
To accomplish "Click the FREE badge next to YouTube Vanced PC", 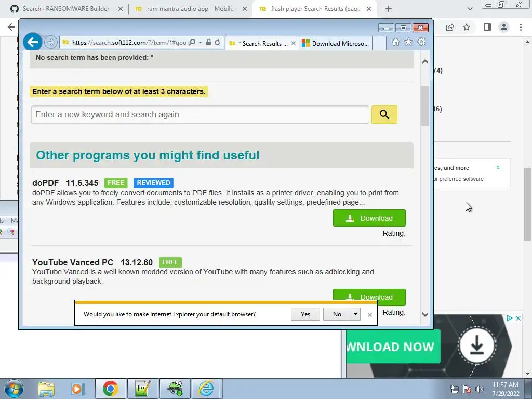I will (170, 262).
